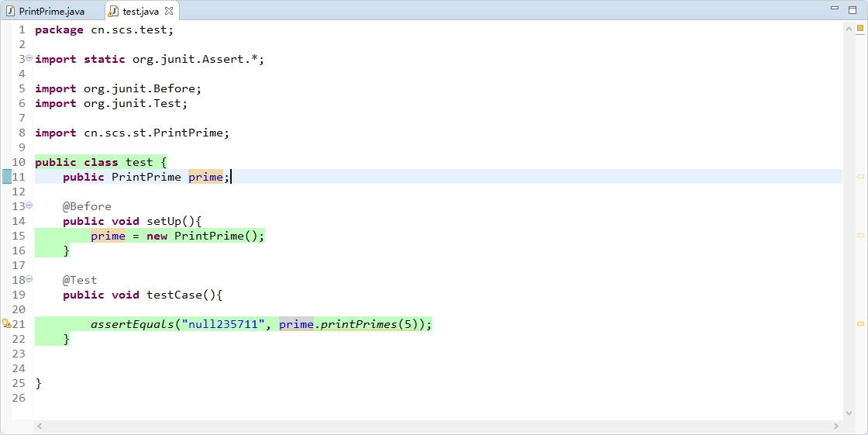The image size is (868, 435).
Task: Minimize the editor area
Action: [x=835, y=9]
